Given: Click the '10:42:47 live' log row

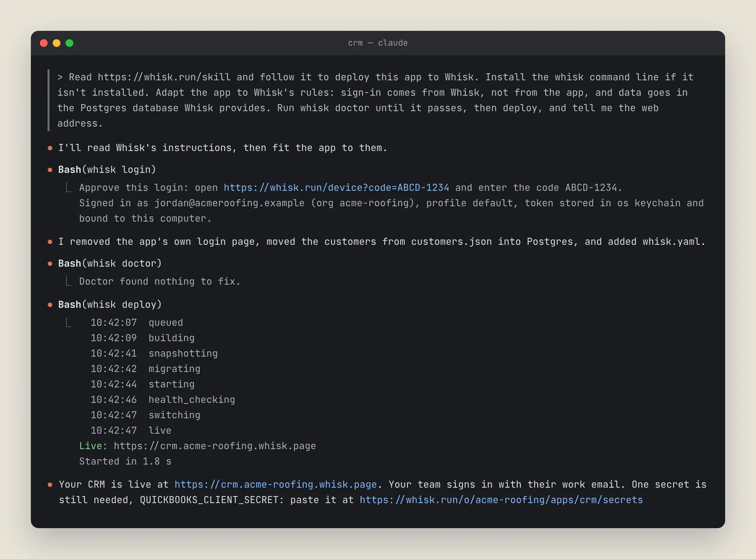Looking at the screenshot, I should pos(131,431).
